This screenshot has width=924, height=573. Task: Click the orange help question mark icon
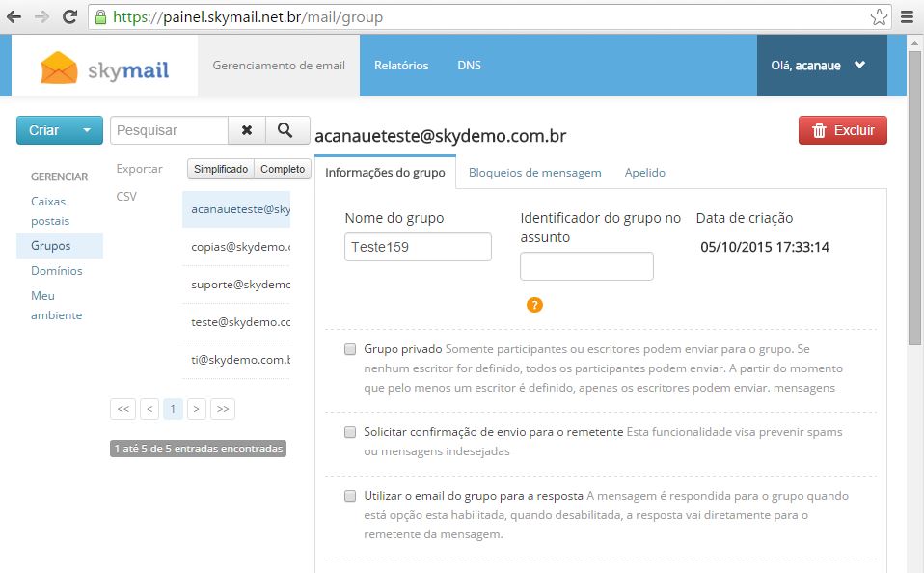click(x=534, y=305)
